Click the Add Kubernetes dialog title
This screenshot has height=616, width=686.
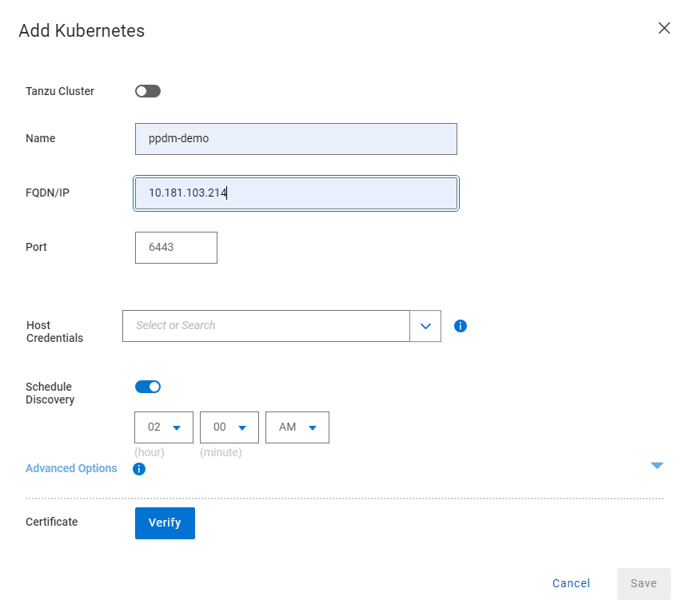tap(82, 31)
